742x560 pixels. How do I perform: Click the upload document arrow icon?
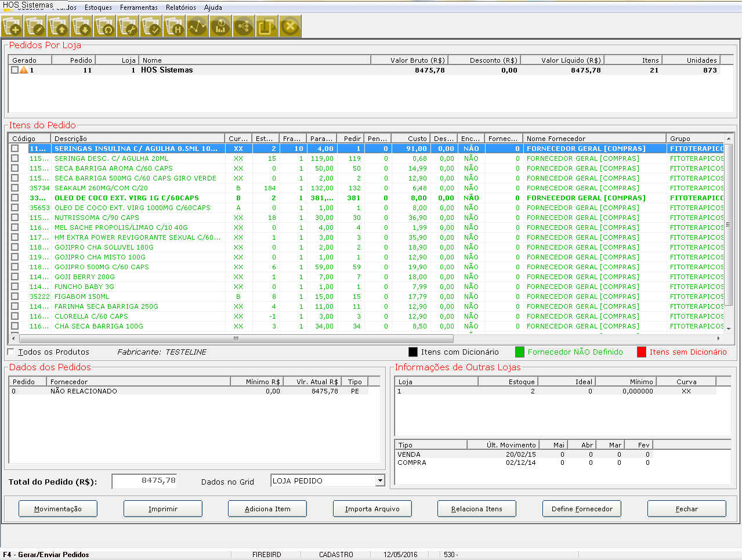59,27
